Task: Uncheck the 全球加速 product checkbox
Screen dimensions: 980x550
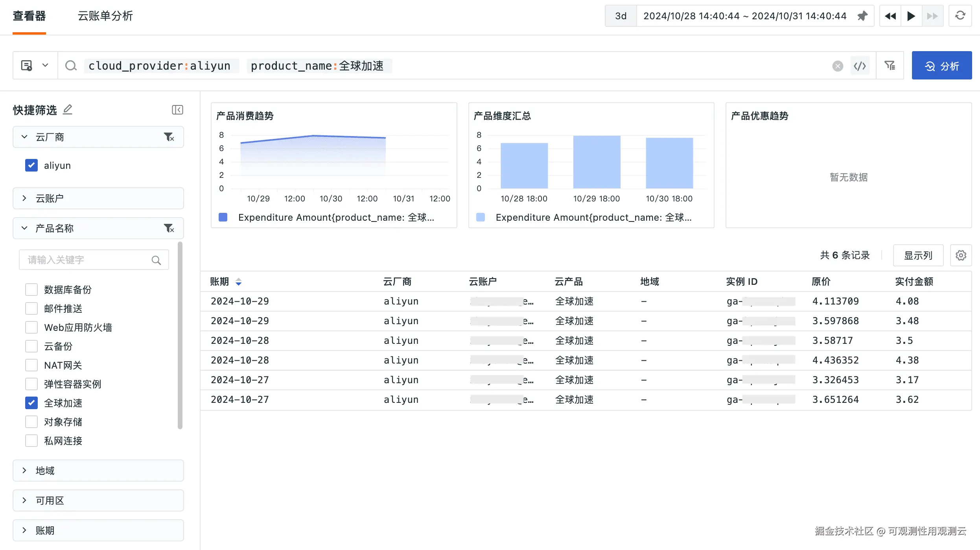Action: 31,403
